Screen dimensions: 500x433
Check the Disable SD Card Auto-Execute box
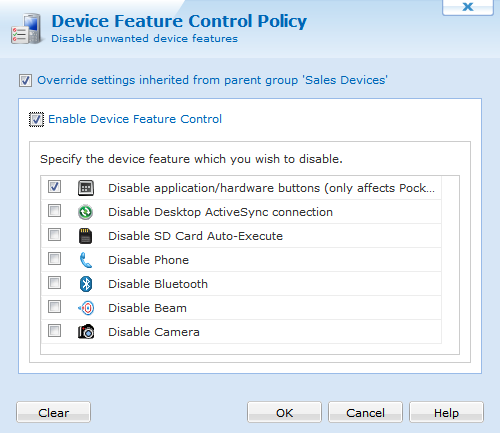pos(54,235)
